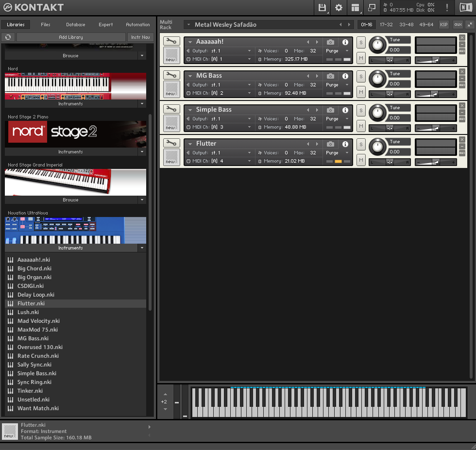Open Output dropdown for MG Bass
The height and width of the screenshot is (450, 476).
249,84
